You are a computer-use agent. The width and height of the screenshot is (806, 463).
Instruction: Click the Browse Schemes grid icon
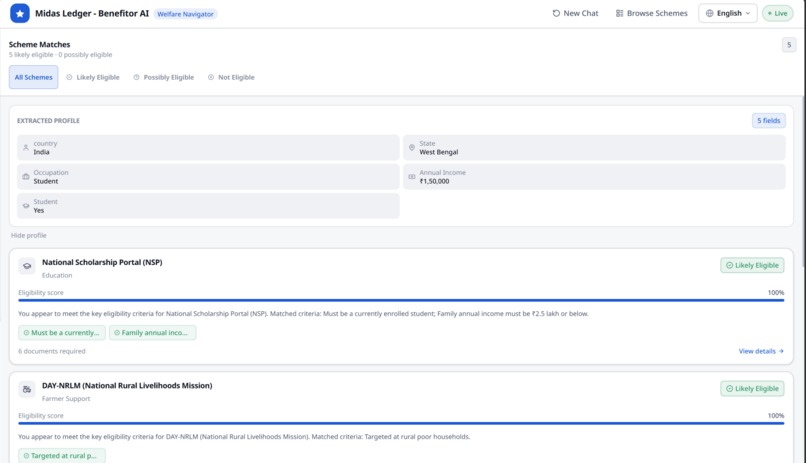(x=619, y=13)
